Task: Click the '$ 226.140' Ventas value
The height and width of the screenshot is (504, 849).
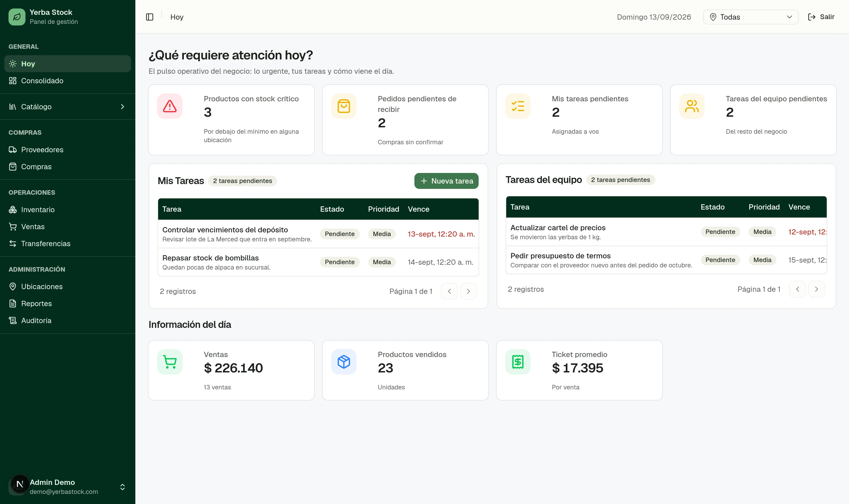Action: (x=233, y=368)
